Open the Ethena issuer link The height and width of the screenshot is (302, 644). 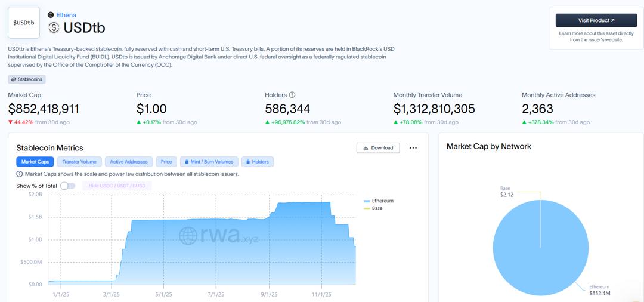click(66, 15)
